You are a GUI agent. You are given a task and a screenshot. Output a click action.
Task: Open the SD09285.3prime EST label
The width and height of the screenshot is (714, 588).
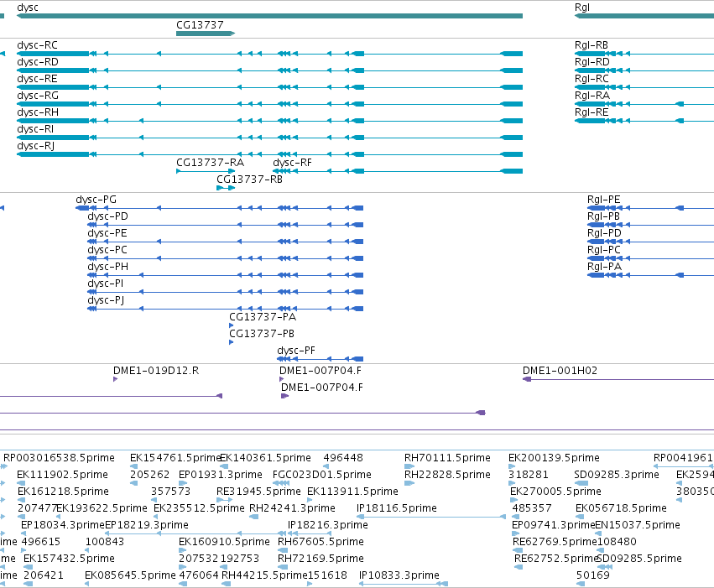(617, 475)
